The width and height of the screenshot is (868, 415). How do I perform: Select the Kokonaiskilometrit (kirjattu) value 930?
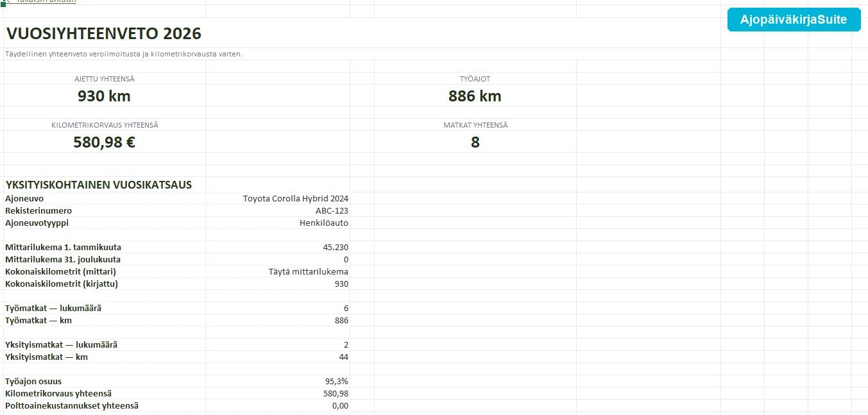tap(278, 284)
